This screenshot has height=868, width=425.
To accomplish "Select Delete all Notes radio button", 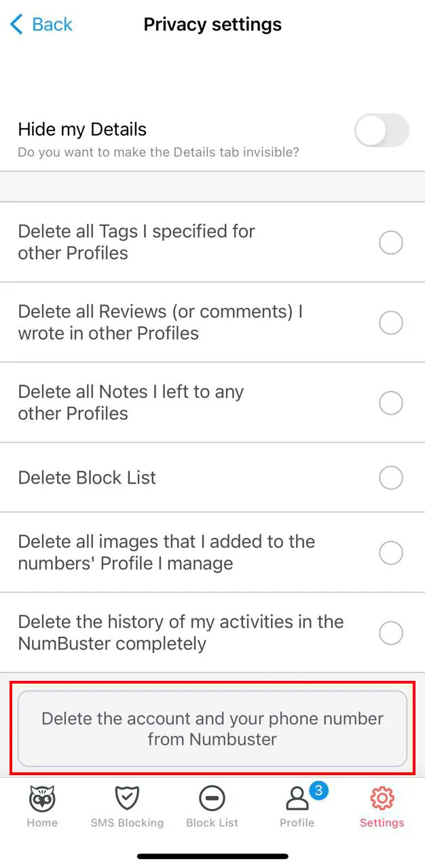I will point(391,403).
